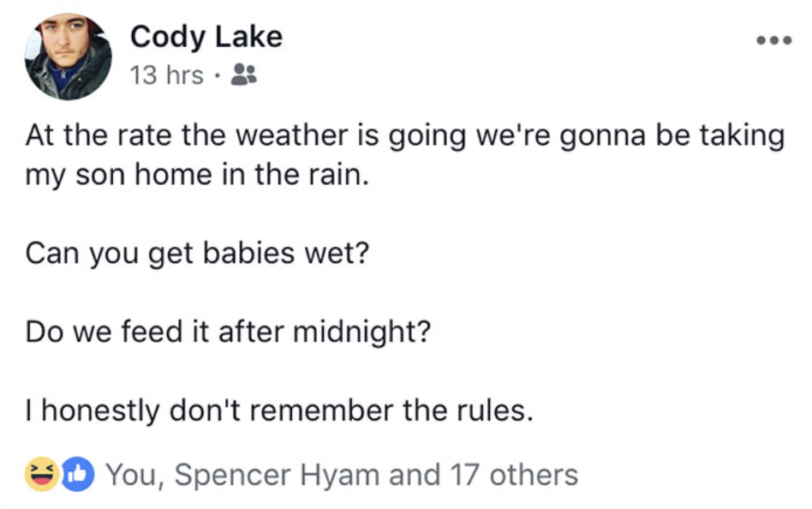The width and height of the screenshot is (812, 509).
Task: Click the 13 hrs timestamp
Action: (x=166, y=75)
